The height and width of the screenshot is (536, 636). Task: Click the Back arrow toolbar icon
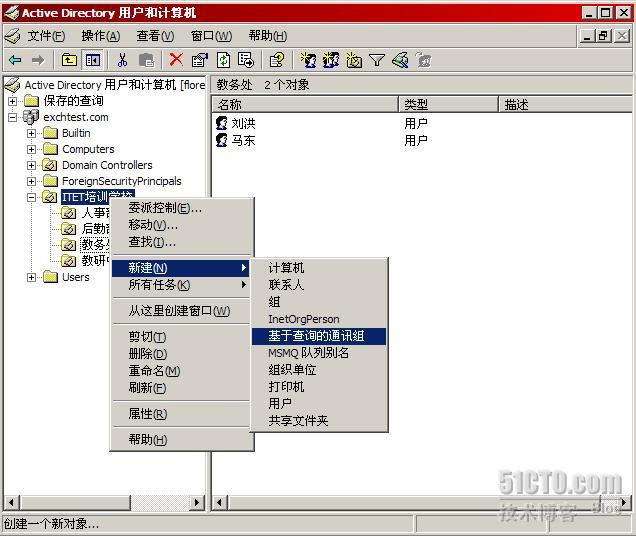click(x=15, y=61)
